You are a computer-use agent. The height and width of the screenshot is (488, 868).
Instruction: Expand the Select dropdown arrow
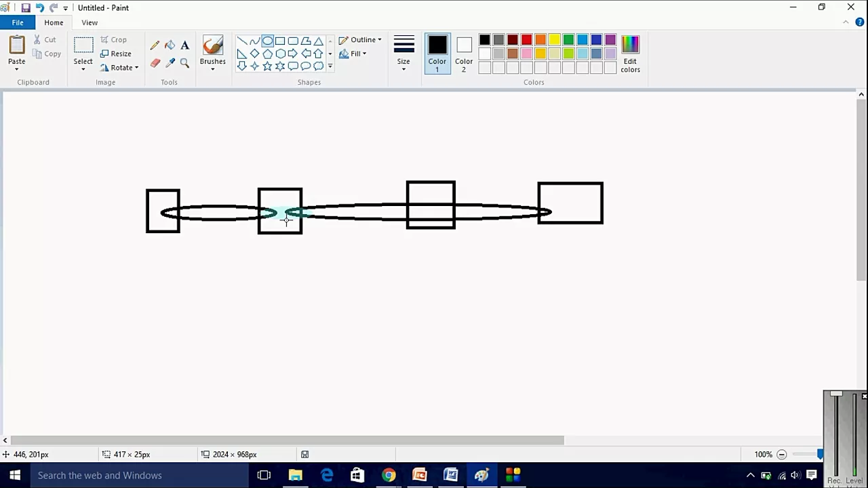point(83,69)
